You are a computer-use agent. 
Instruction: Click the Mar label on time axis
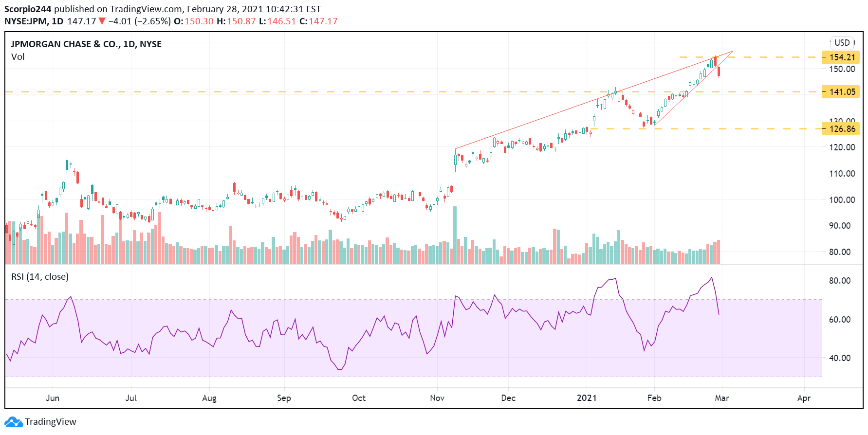(722, 398)
